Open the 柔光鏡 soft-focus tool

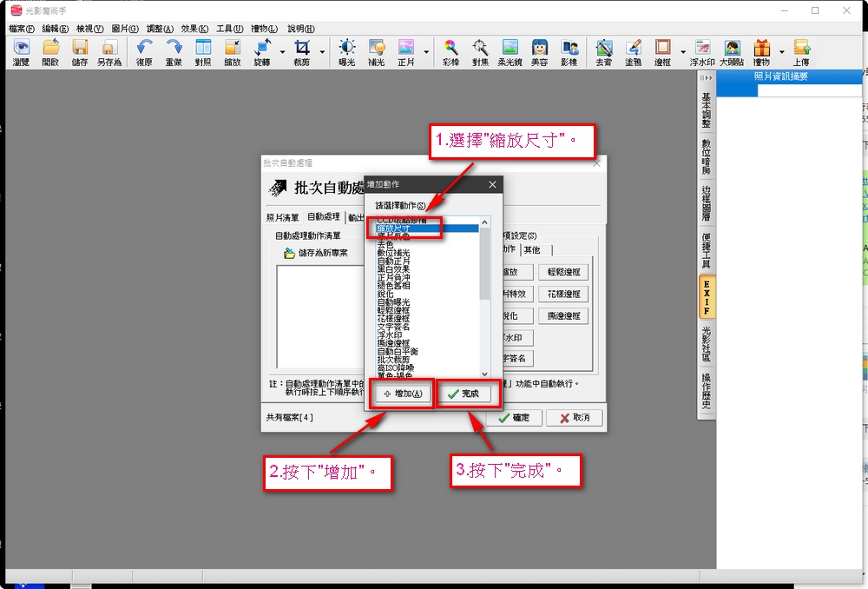(510, 52)
